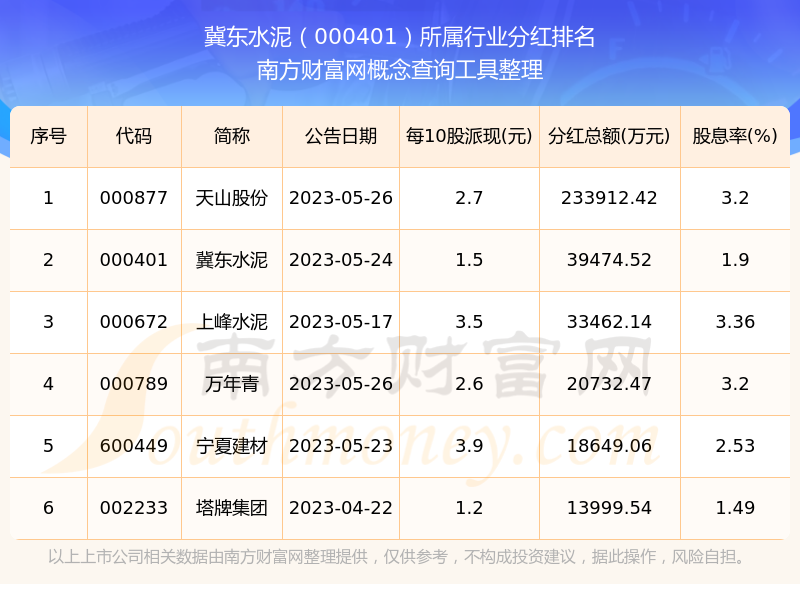Click dividend value 1.5
The image size is (800, 606).
[469, 260]
